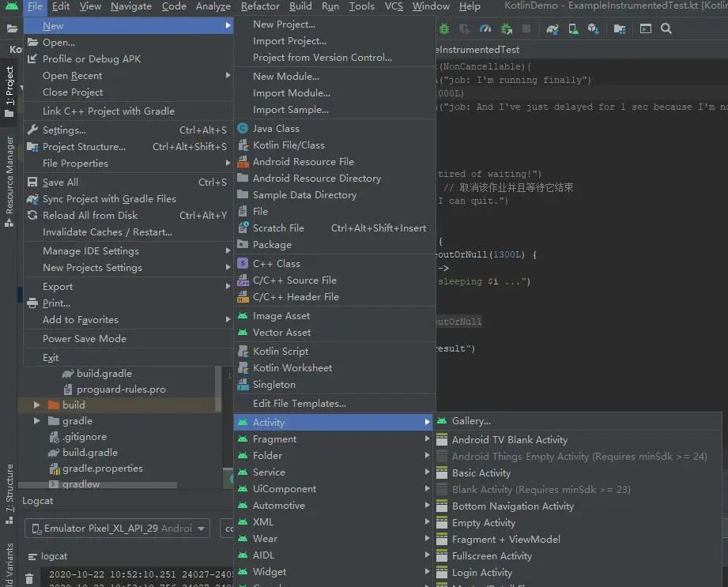Open AVD Manager from the toolbar
728x587 pixels.
(573, 28)
